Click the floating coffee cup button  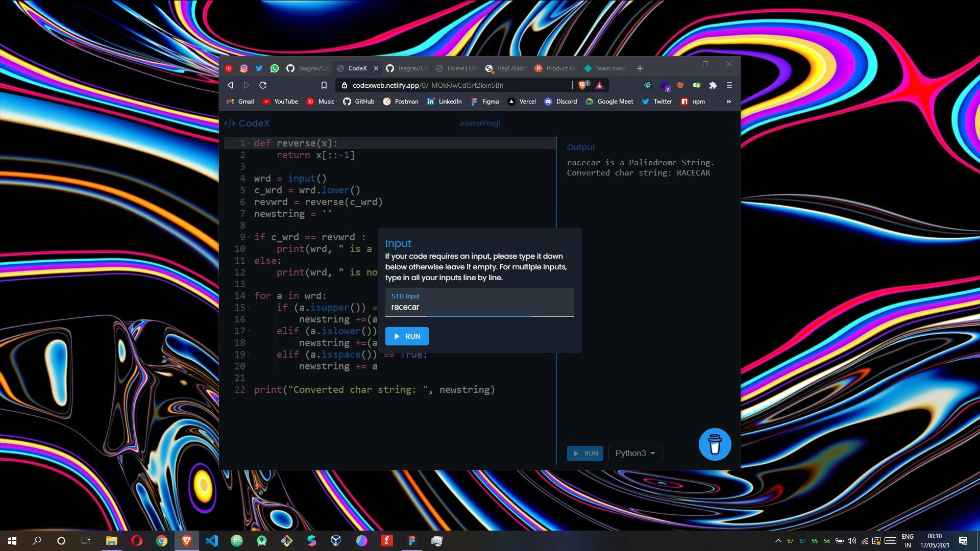coord(715,444)
